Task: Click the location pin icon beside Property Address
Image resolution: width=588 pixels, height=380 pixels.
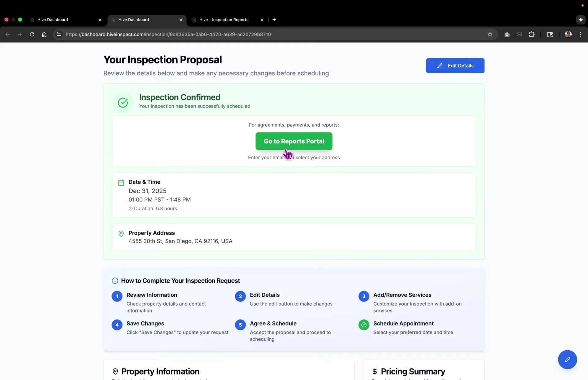Action: pos(121,234)
